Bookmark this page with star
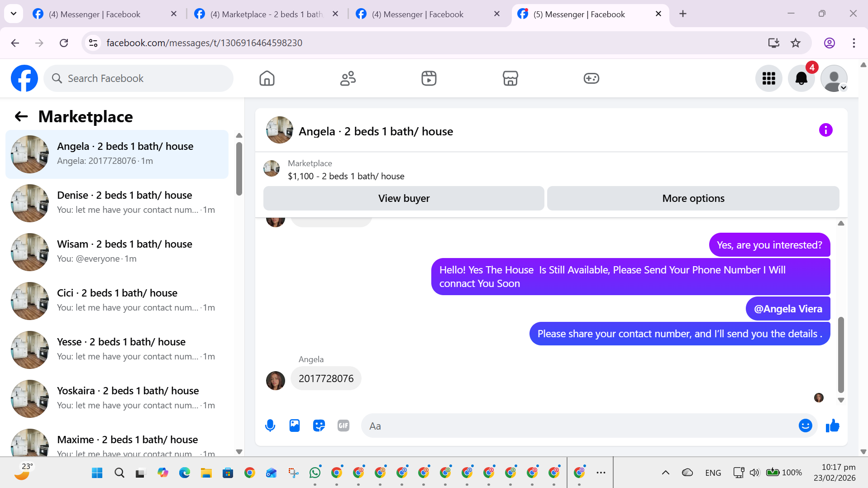868x488 pixels. pos(795,43)
